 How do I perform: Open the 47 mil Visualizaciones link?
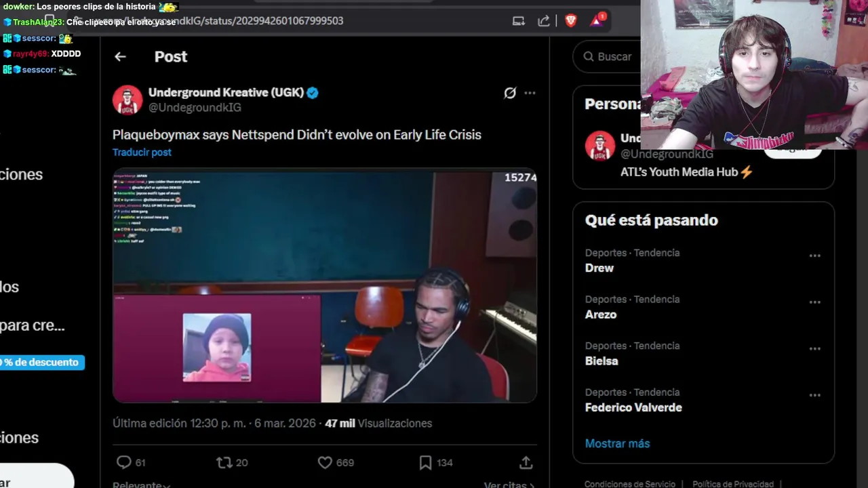[x=378, y=424]
